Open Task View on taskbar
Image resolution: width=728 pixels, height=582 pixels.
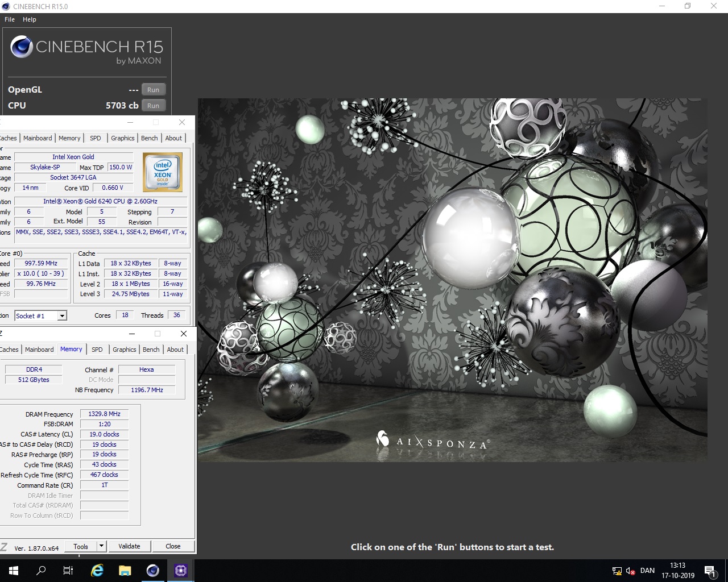68,571
